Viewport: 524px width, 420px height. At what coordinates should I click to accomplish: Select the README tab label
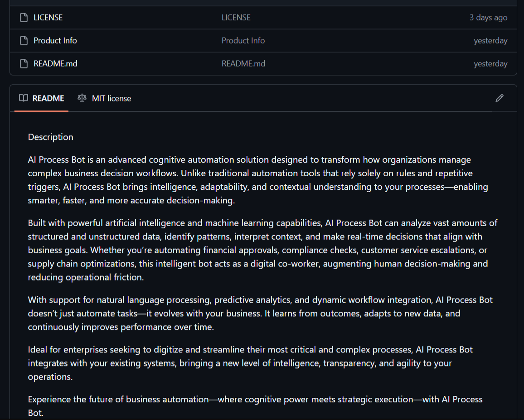pyautogui.click(x=48, y=98)
